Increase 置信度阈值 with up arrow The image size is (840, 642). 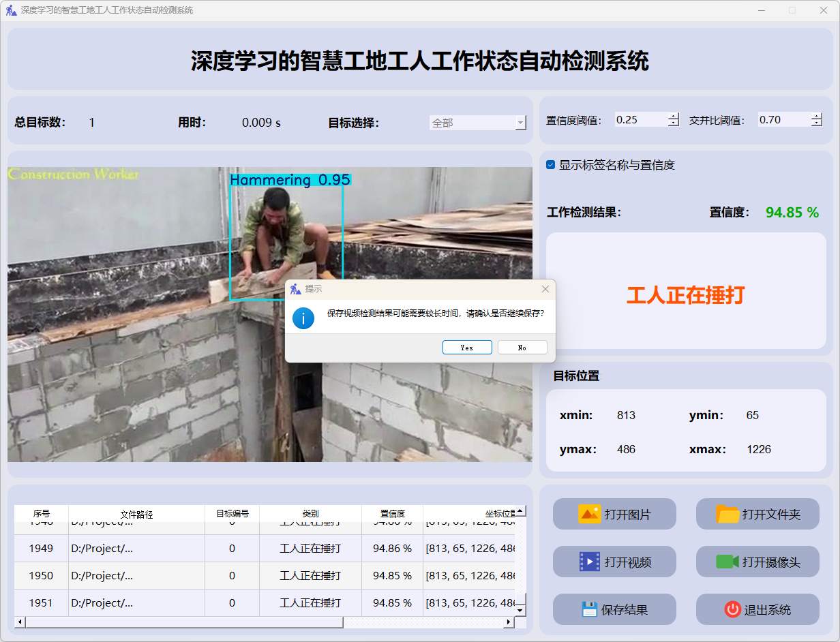pos(674,116)
